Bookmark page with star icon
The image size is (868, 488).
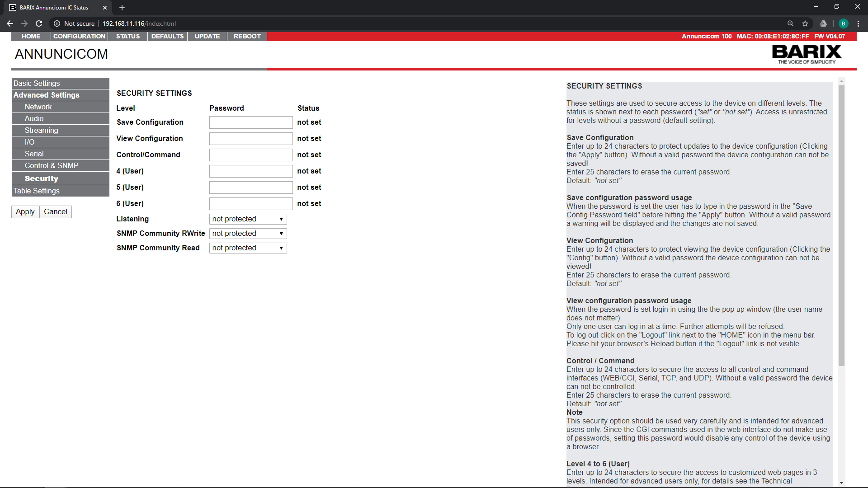coord(805,23)
